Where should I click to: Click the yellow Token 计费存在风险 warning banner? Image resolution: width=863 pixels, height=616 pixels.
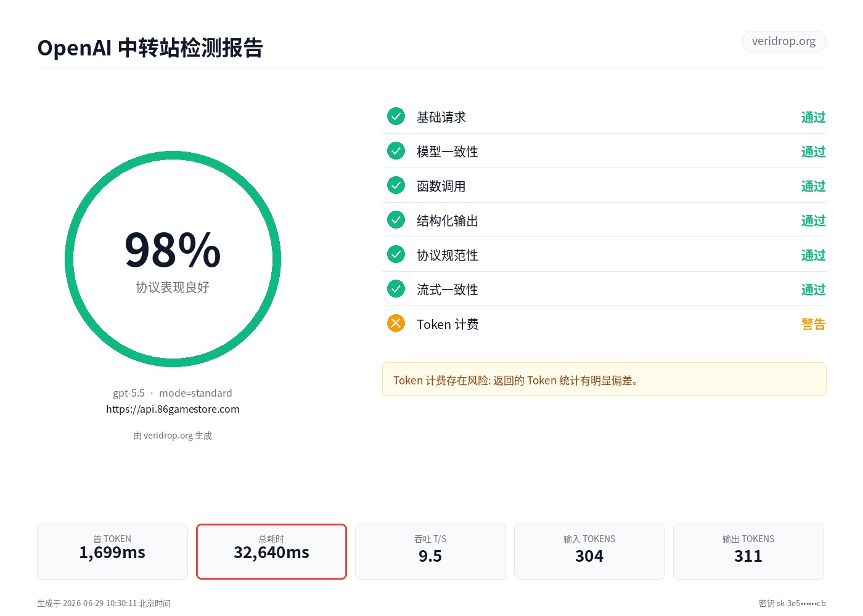604,379
